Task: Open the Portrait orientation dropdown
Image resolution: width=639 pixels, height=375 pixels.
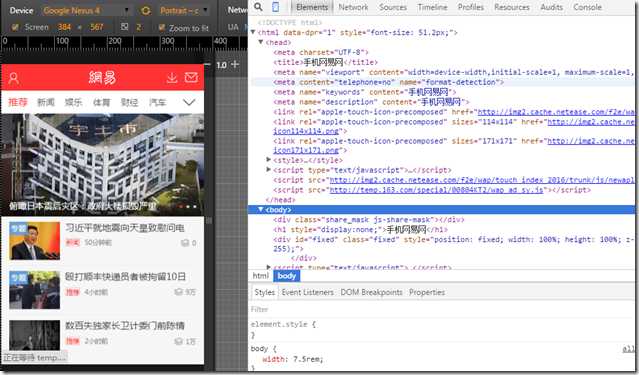Action: click(x=184, y=11)
